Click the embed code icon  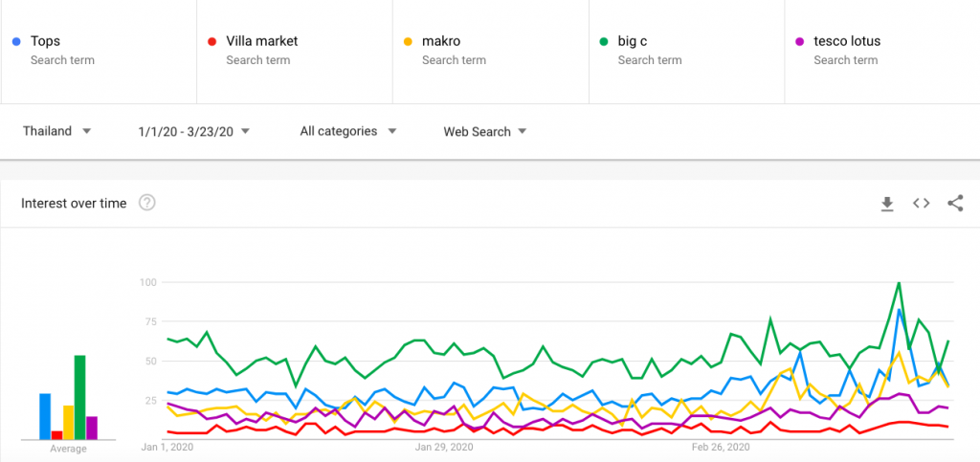(922, 203)
